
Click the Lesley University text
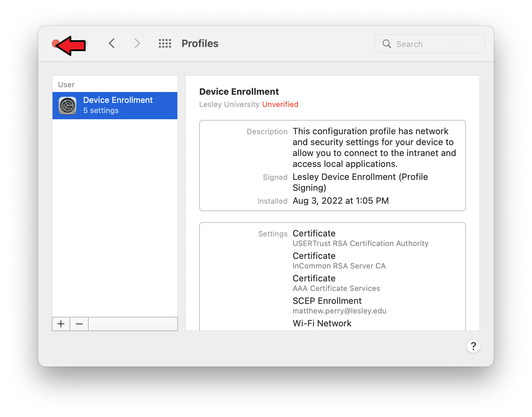click(x=230, y=104)
